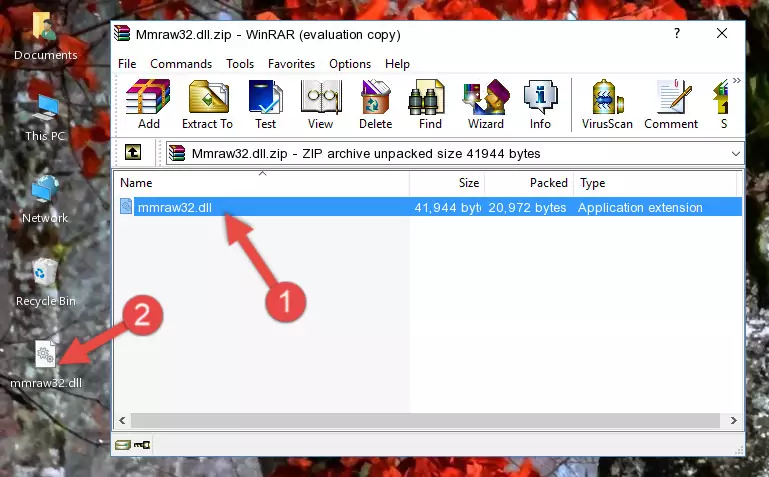Select the Network desktop icon
The image size is (769, 477).
45,199
